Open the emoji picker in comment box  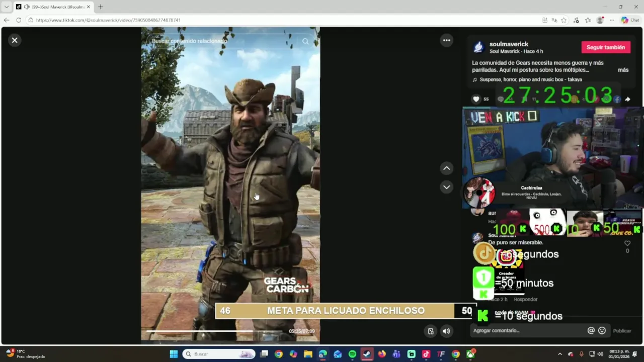(x=602, y=330)
